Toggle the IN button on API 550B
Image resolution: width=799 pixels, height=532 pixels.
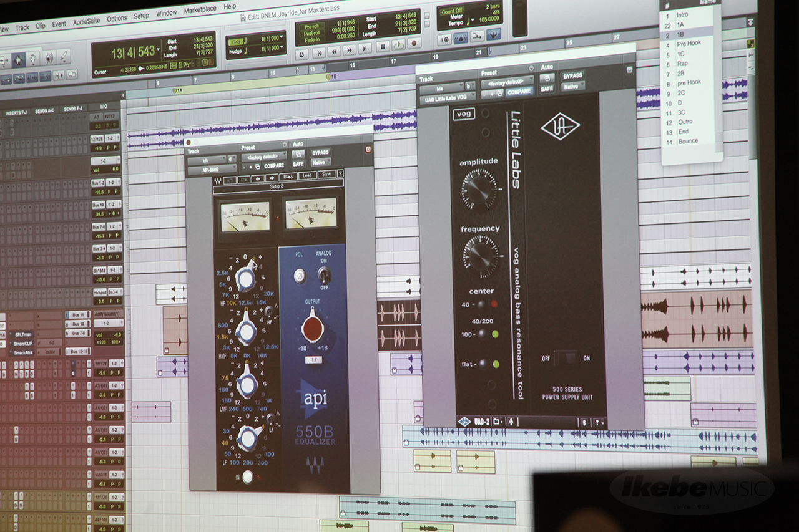pos(248,477)
